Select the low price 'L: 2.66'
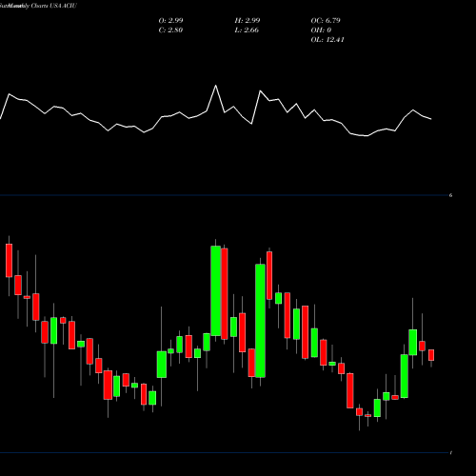This screenshot has width=476, height=476. coord(247,30)
